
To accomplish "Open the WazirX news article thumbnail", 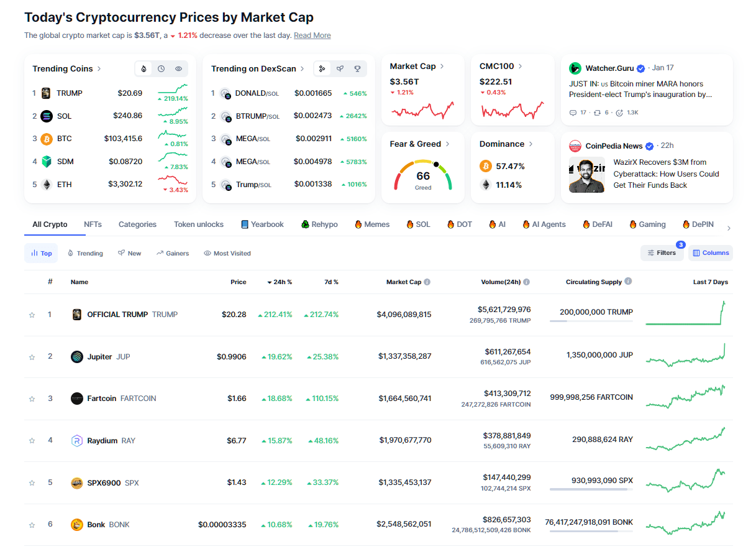I will pyautogui.click(x=586, y=175).
